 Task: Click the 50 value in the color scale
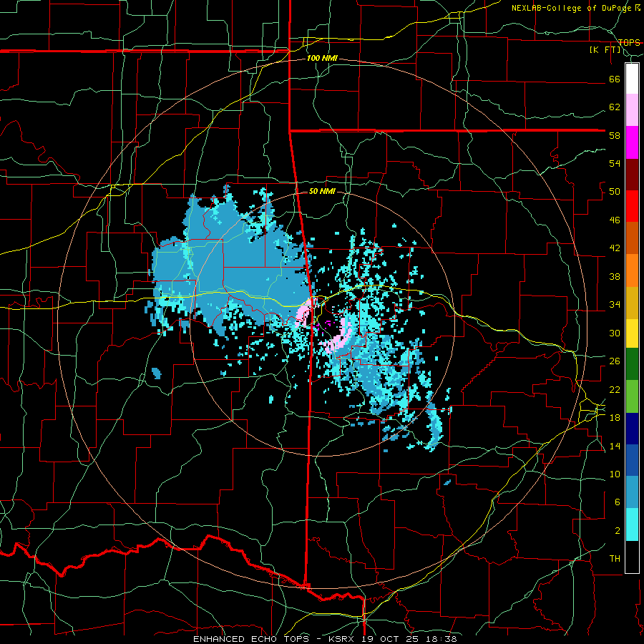coord(615,192)
